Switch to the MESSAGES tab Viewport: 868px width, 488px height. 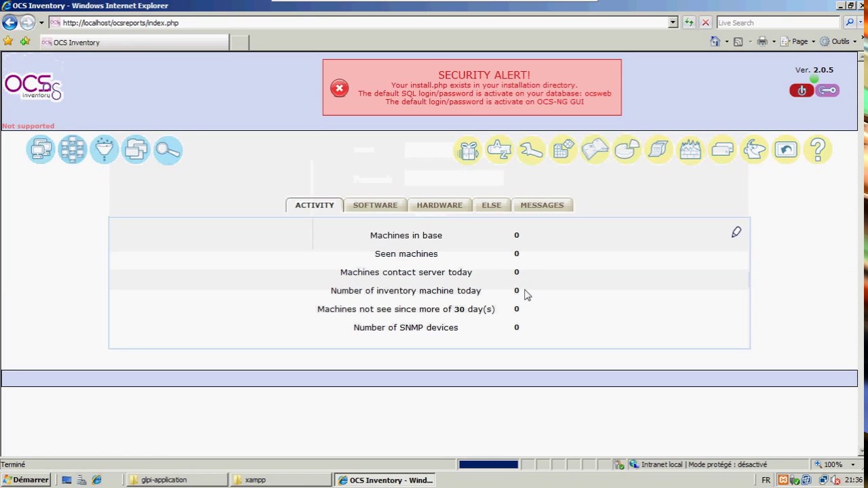(x=542, y=205)
